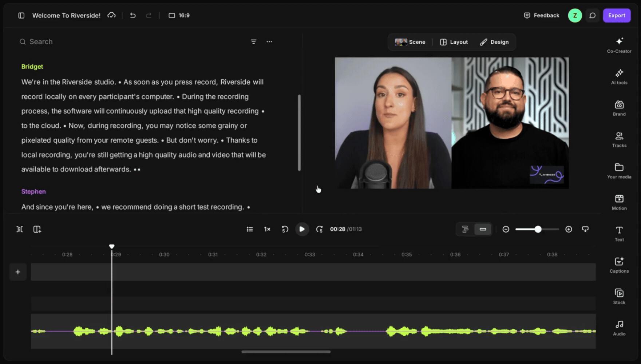This screenshot has width=641, height=364.
Task: Click the word "pixelated" in the transcript
Action: [36, 140]
